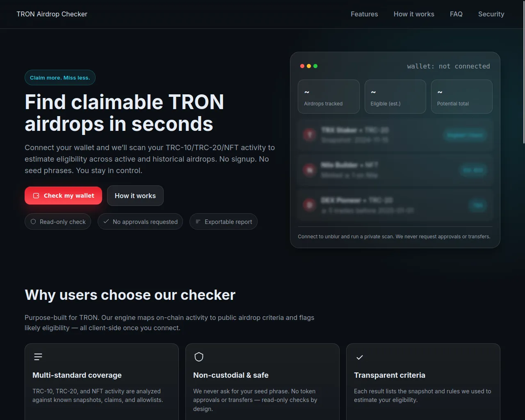Select the Potential total stat card
This screenshot has height=420, width=525.
tap(462, 96)
